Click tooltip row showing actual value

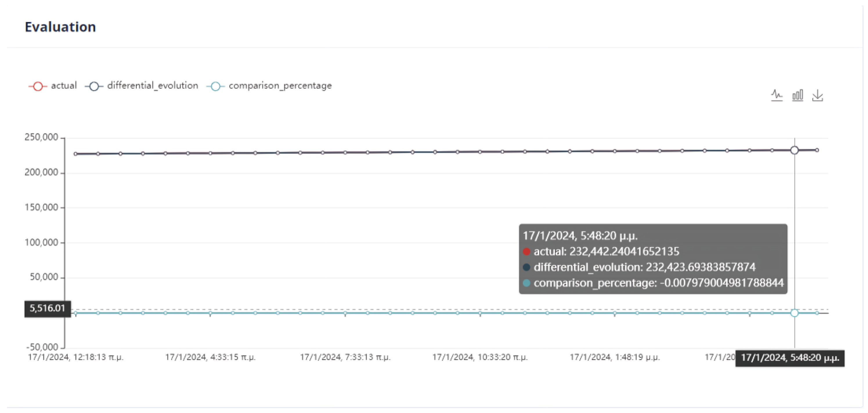coord(606,251)
